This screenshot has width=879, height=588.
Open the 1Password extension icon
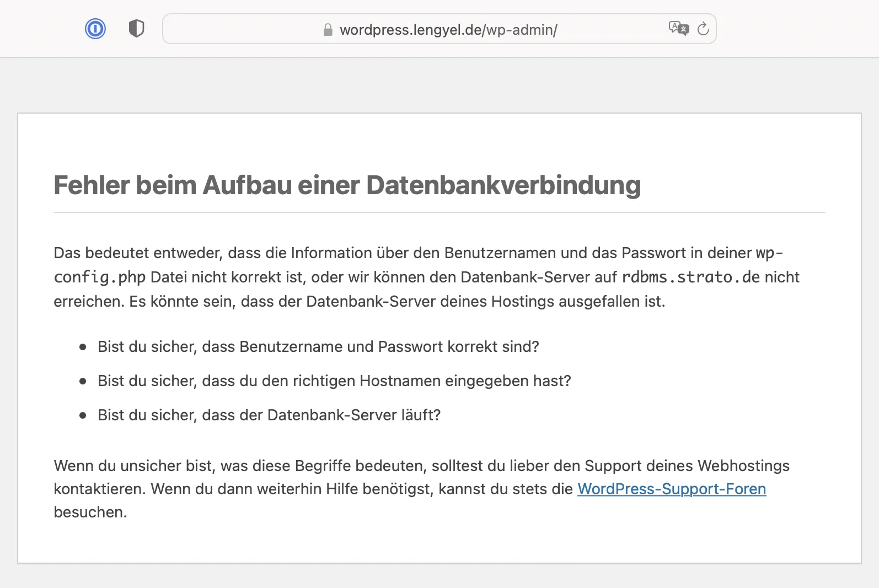pos(95,29)
